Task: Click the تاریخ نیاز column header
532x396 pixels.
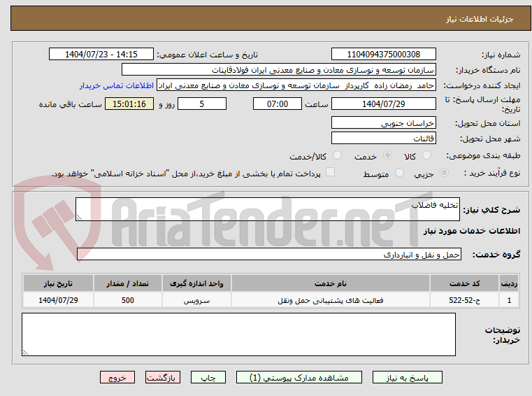Action: (58, 283)
